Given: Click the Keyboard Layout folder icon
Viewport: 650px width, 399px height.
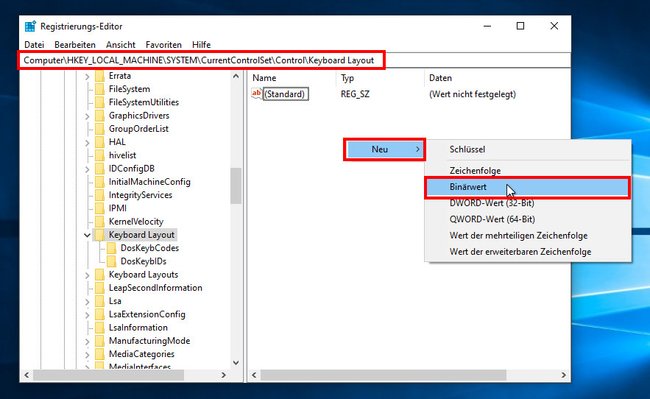Looking at the screenshot, I should coord(99,235).
